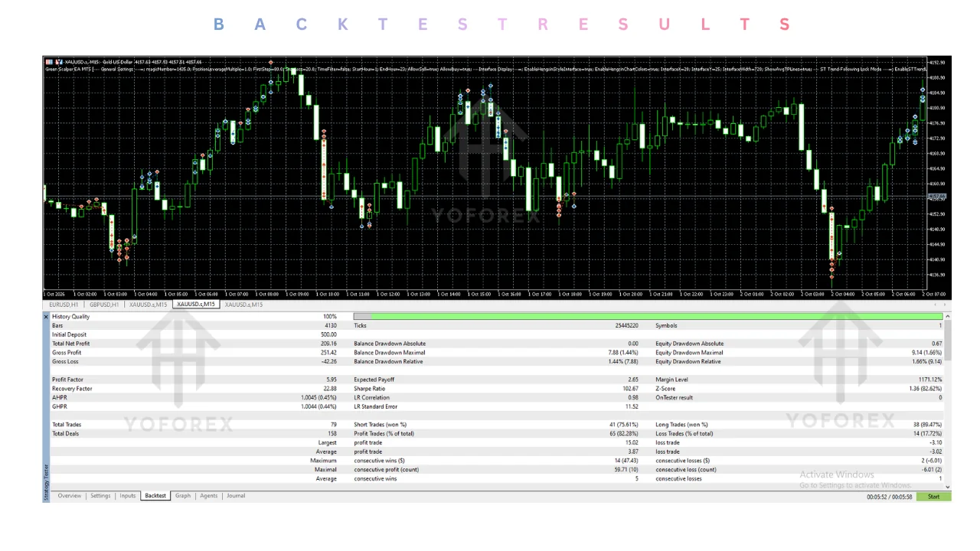
Task: Click the down arrow of the results scrollbar
Action: pyautogui.click(x=948, y=487)
